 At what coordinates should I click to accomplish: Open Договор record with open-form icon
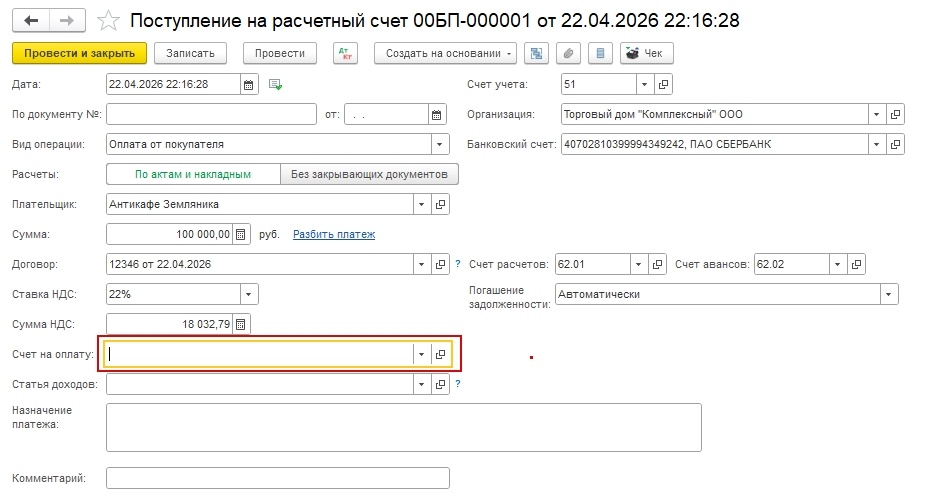click(440, 264)
